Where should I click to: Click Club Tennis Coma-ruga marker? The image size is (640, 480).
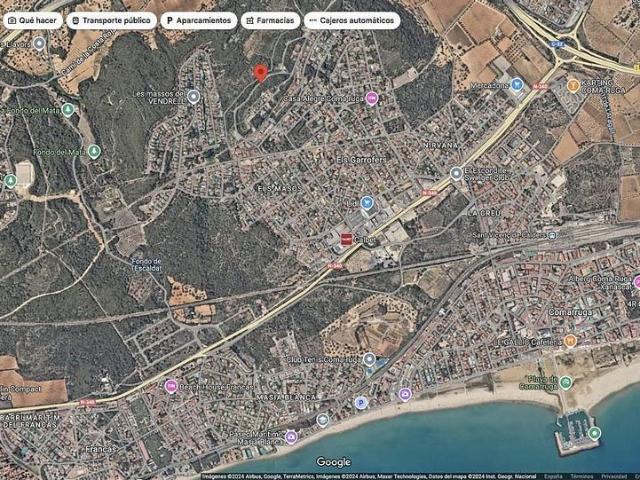(x=369, y=360)
